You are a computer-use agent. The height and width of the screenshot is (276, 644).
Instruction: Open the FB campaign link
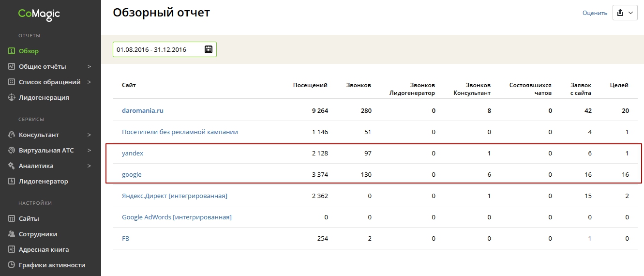click(x=126, y=238)
